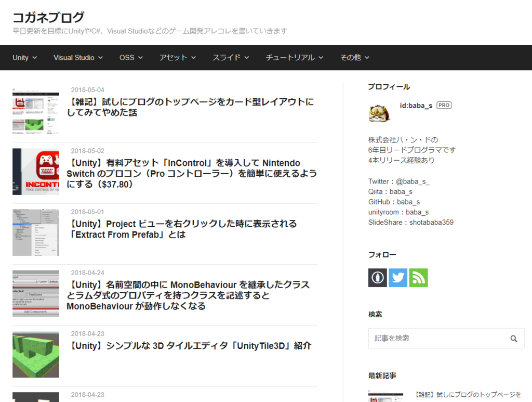Click the 2018-04-24 post date
Screen dimensions: 532x402
87,273
